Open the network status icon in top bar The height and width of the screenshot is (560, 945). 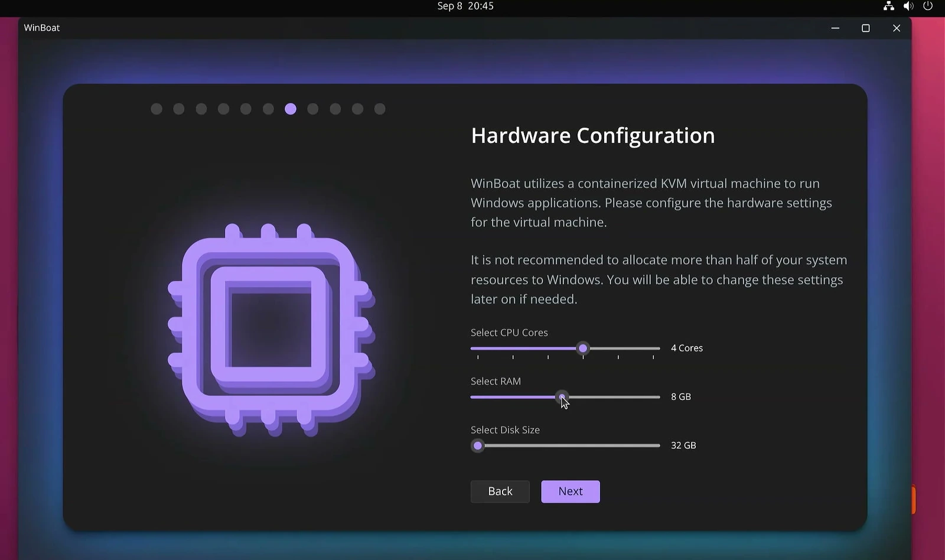point(889,6)
